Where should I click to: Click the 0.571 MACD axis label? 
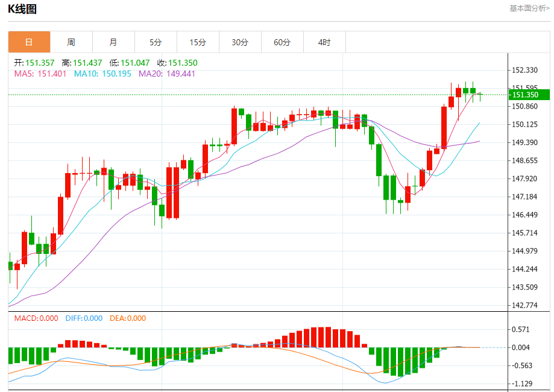coord(520,329)
